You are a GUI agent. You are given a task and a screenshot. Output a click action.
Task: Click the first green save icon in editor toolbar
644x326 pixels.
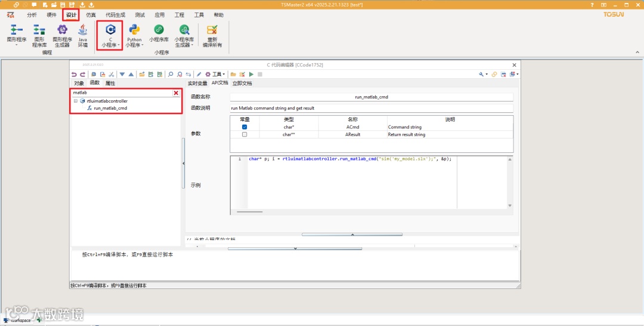[151, 75]
